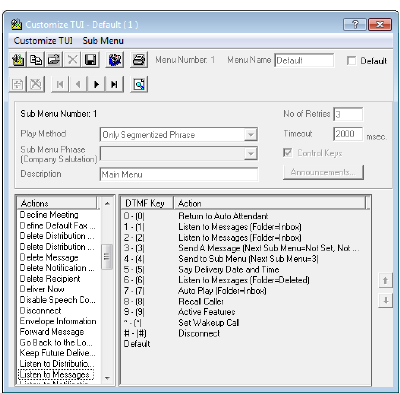The image size is (400, 393).
Task: Open the Play Method dropdown
Action: [x=250, y=135]
